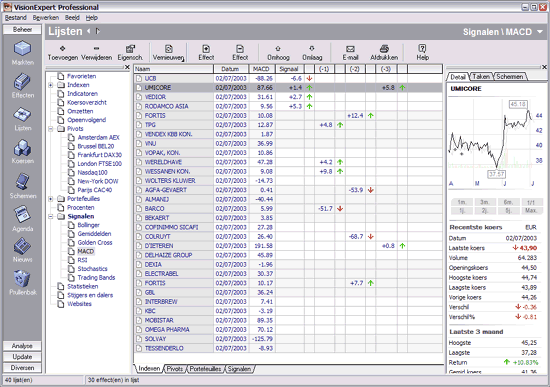Image resolution: width=550 pixels, height=387 pixels.
Task: Open the Beeld menu
Action: [72, 18]
